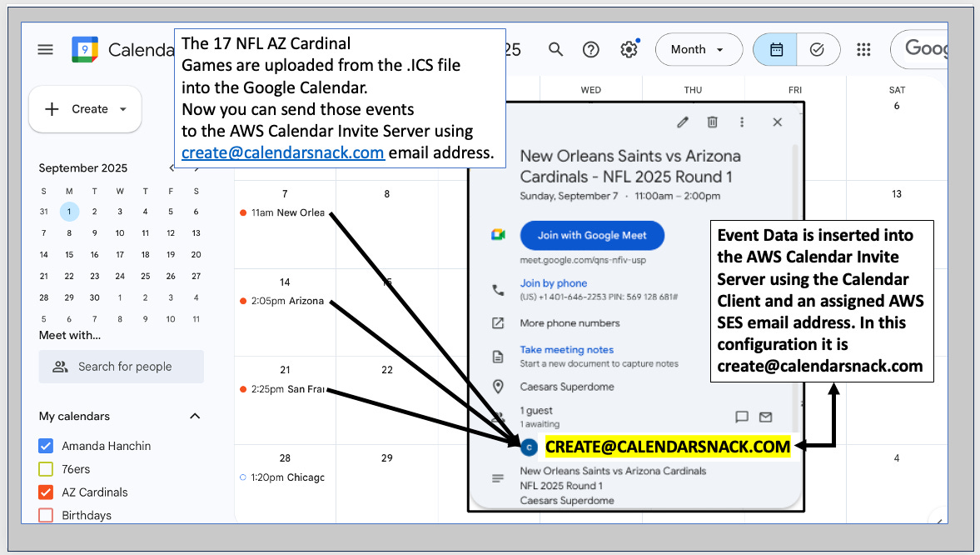980x555 pixels.
Task: Select day 29 in the month grid
Action: (x=387, y=458)
